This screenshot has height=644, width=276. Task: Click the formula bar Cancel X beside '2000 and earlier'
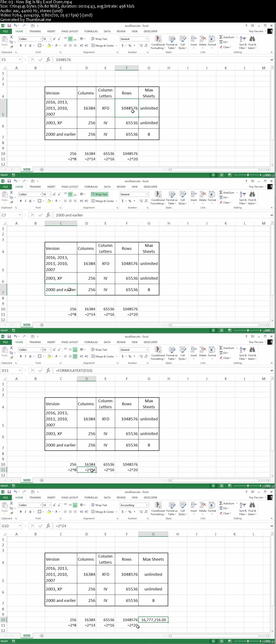(33, 215)
